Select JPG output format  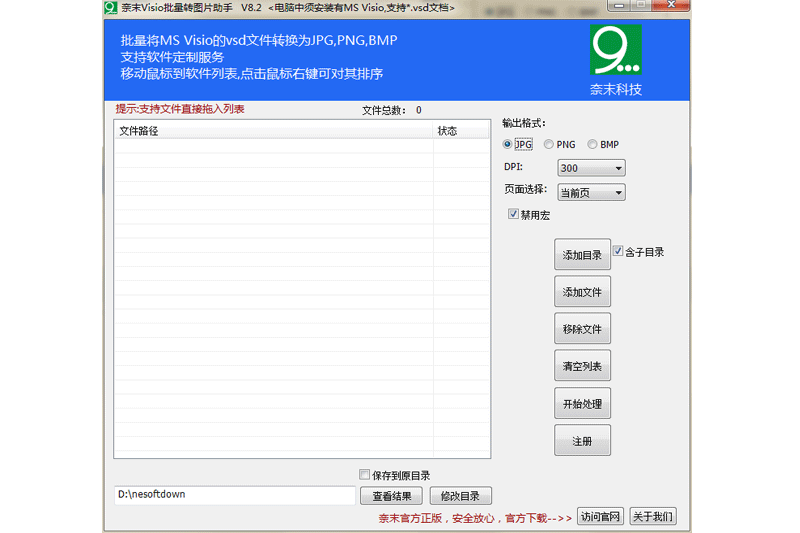tap(508, 144)
